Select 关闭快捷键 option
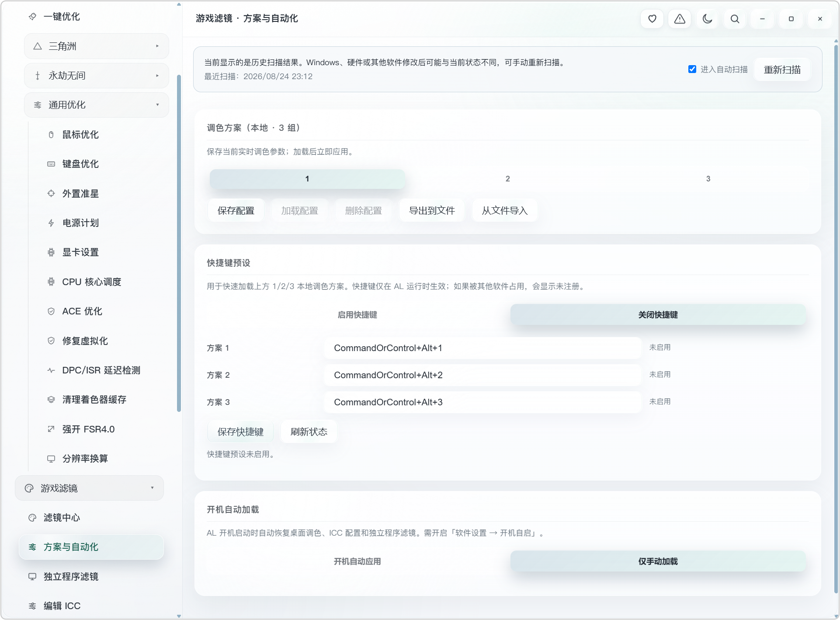 tap(658, 315)
